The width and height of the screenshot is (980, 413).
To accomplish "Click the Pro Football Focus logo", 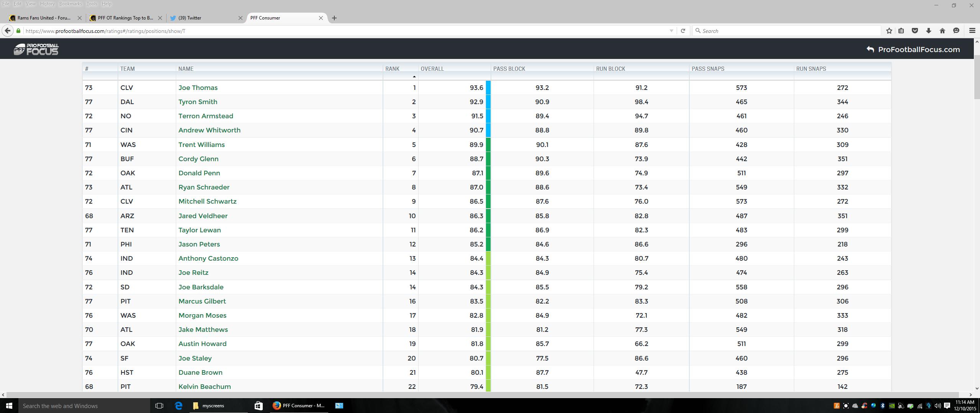I will pos(36,49).
